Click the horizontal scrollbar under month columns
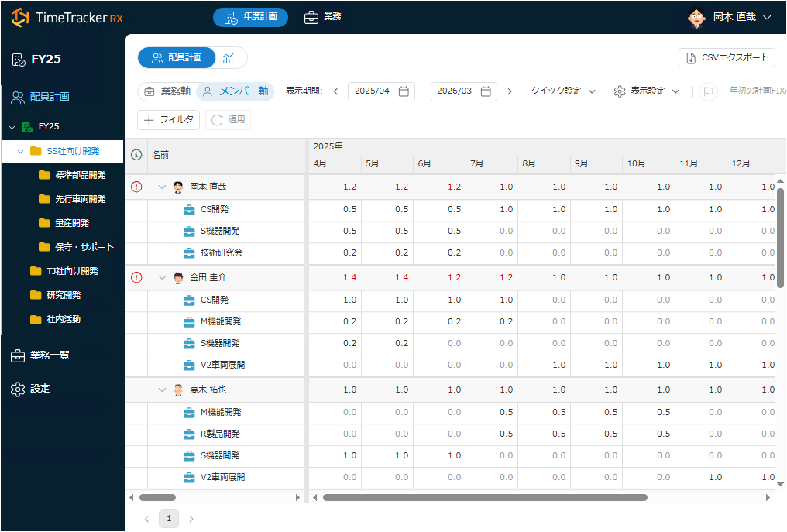Viewport: 787px width, 532px height. click(485, 497)
